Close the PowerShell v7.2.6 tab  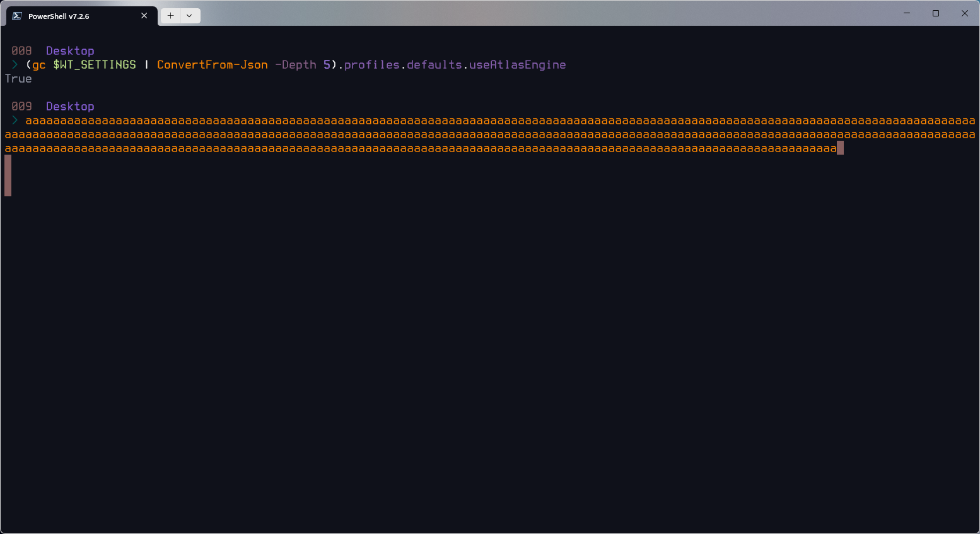[144, 16]
